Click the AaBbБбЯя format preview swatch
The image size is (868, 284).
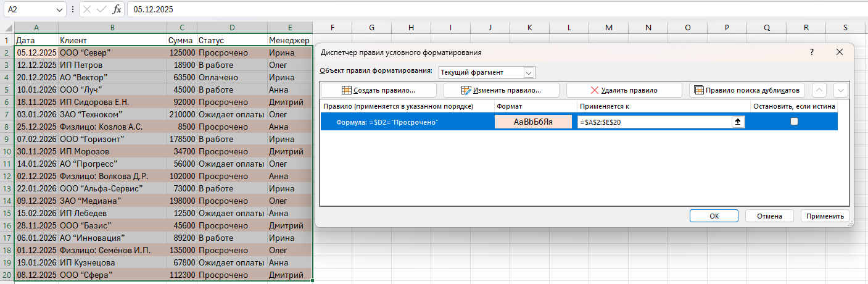(533, 122)
